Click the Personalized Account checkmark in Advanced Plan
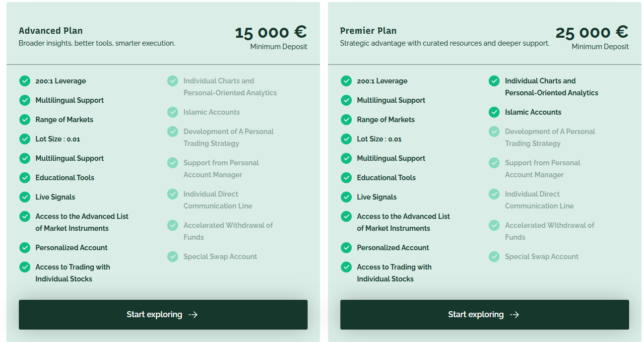The height and width of the screenshot is (342, 644). coord(25,248)
